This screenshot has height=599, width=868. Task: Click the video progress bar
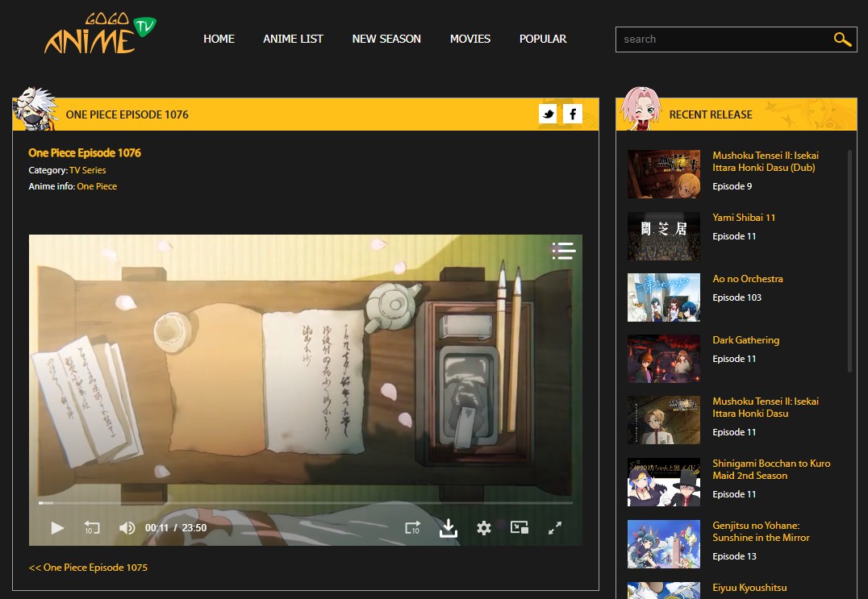pos(306,503)
